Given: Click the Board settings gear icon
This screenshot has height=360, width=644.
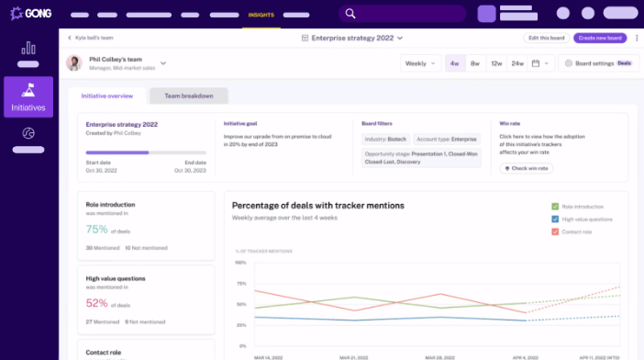Looking at the screenshot, I should pos(569,63).
